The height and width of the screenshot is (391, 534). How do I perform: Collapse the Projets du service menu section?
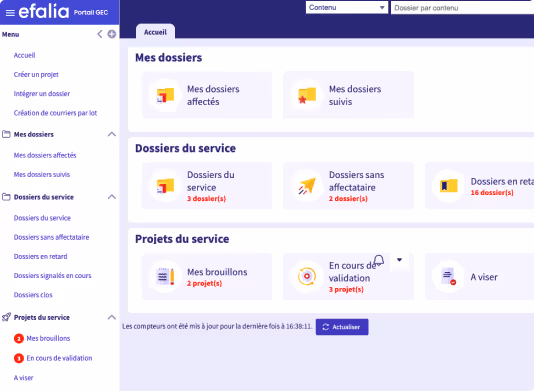click(112, 317)
